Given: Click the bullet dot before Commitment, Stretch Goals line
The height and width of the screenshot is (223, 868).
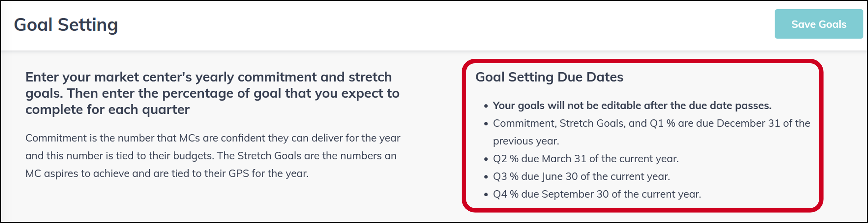Looking at the screenshot, I should coord(485,124).
